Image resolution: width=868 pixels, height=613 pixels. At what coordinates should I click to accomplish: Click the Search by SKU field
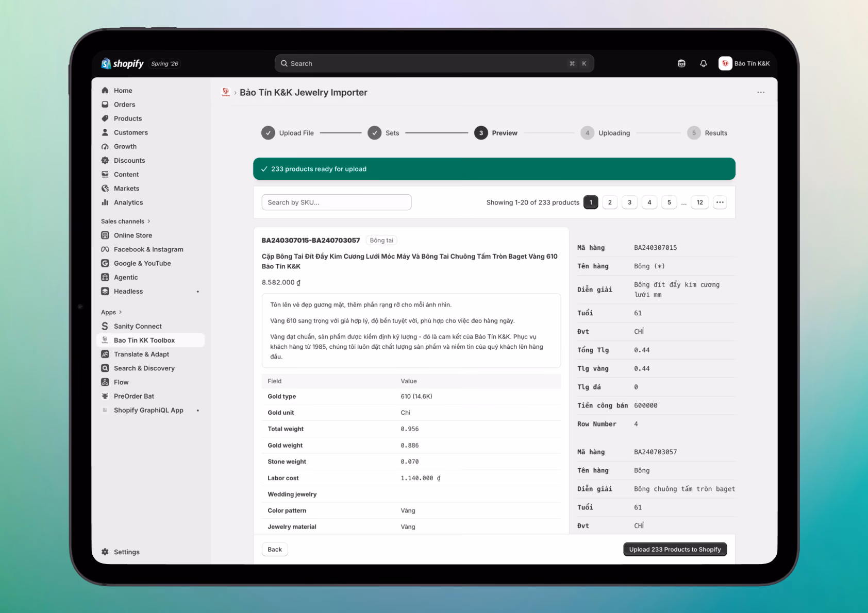click(337, 202)
